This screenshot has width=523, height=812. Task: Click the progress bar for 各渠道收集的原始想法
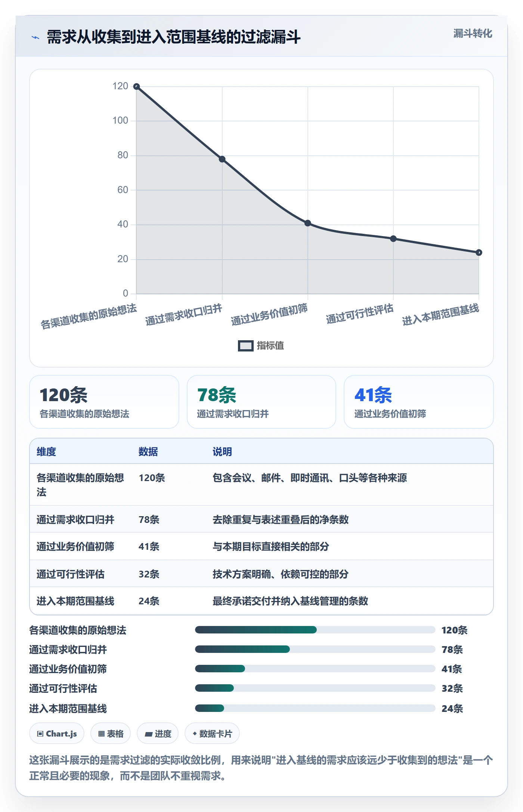(x=315, y=630)
